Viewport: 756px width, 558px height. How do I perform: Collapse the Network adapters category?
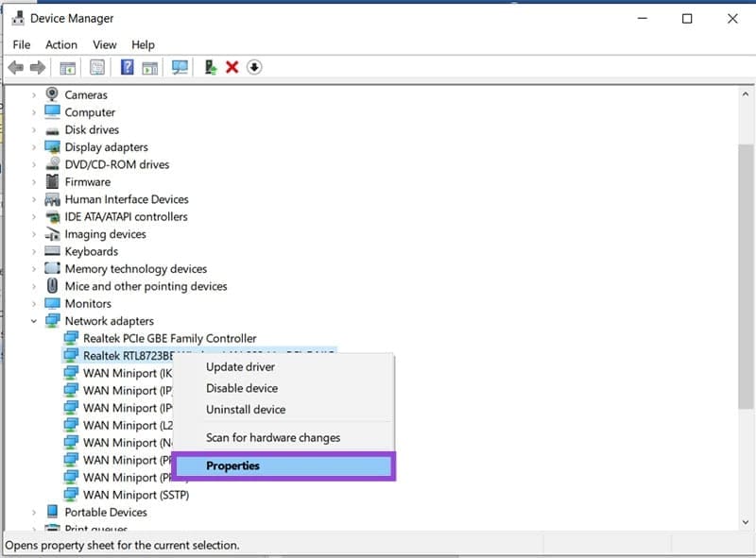pyautogui.click(x=33, y=321)
